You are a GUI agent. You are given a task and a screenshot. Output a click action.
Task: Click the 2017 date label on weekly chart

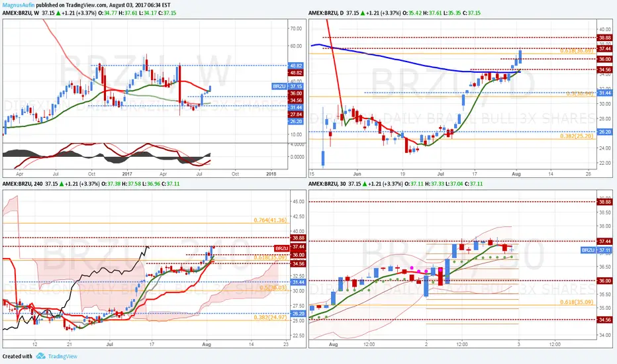tap(127, 173)
